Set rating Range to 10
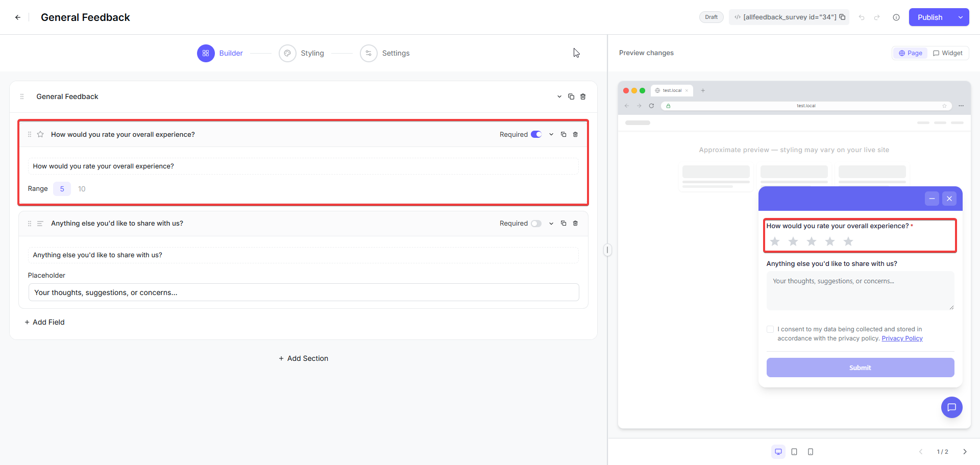Image resolution: width=980 pixels, height=465 pixels. coord(82,189)
